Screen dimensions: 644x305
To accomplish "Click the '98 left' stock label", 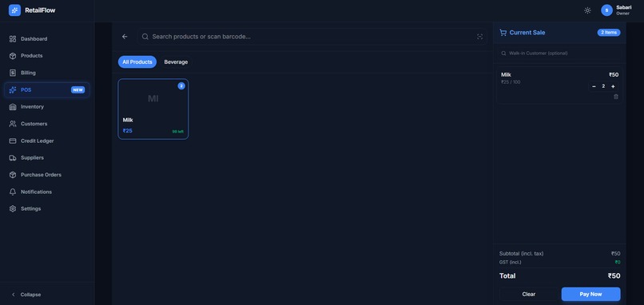I will 178,132.
